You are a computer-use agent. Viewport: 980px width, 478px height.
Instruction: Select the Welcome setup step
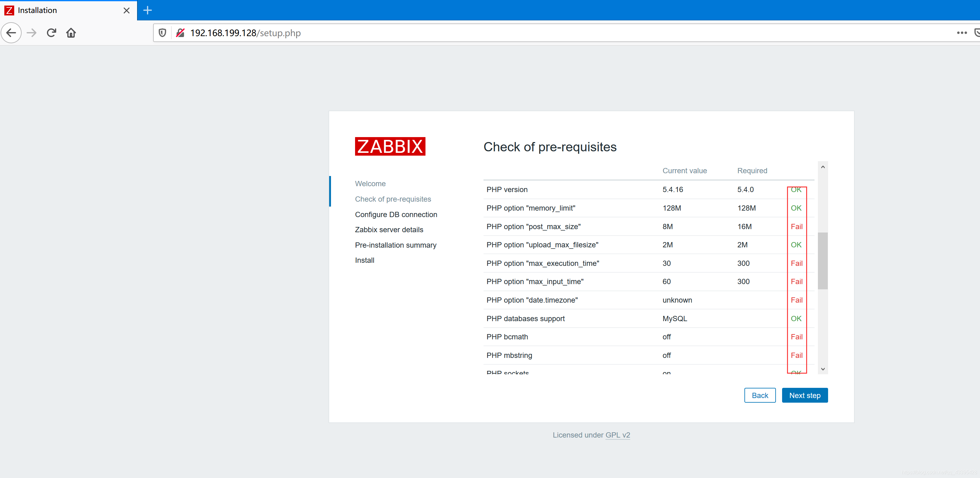[370, 184]
